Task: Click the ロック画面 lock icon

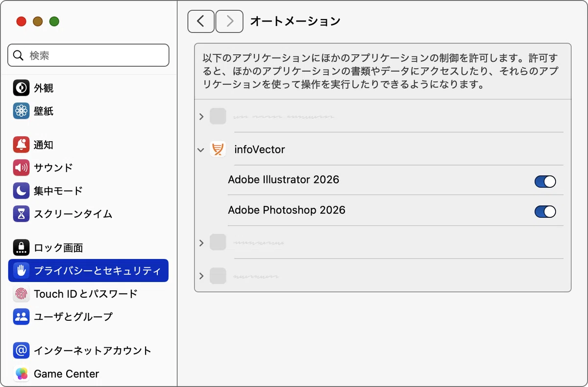Action: click(21, 247)
